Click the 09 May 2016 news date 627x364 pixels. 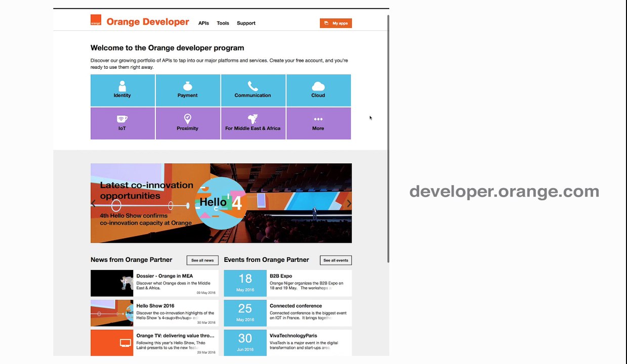[x=206, y=293]
